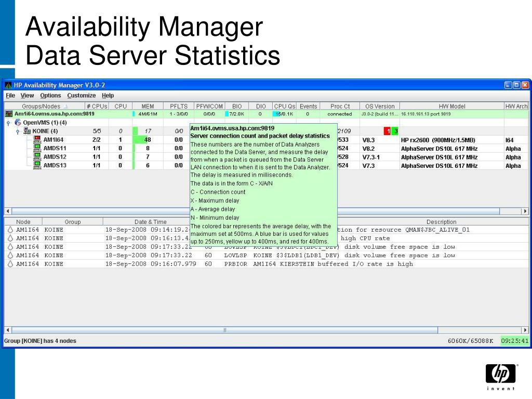This screenshot has width=532, height=399.
Task: Click the green event count indicator 3
Action: click(395, 131)
